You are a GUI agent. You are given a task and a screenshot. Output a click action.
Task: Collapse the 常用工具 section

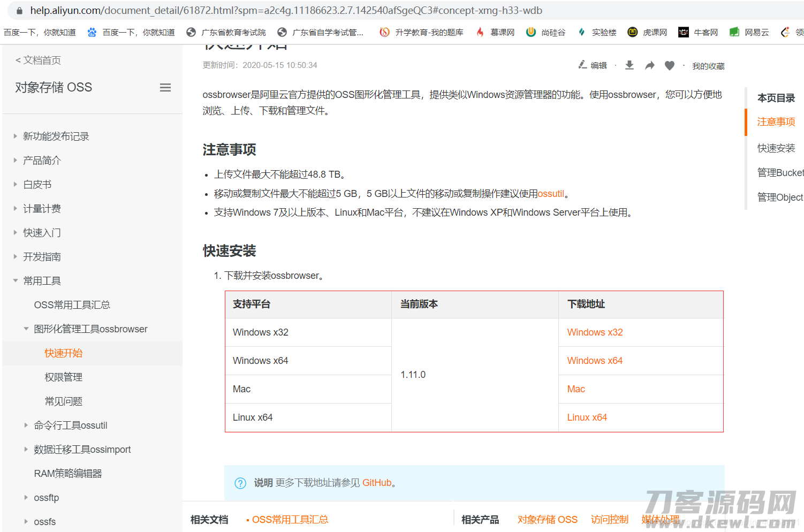(16, 280)
